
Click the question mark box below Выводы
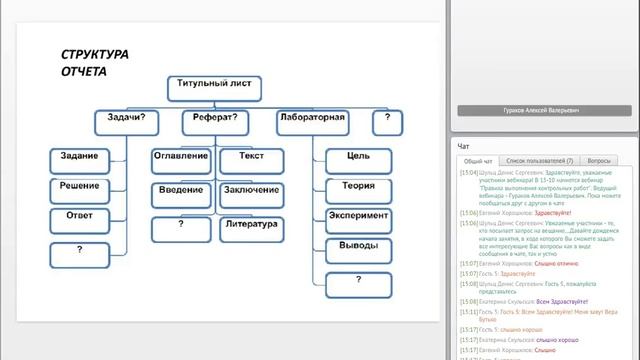point(358,285)
